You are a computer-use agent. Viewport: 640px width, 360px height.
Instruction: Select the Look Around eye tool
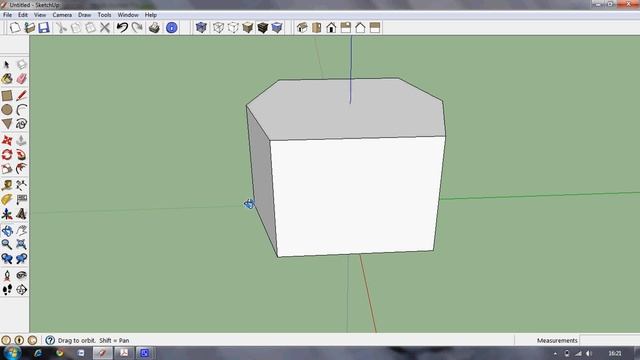click(21, 276)
